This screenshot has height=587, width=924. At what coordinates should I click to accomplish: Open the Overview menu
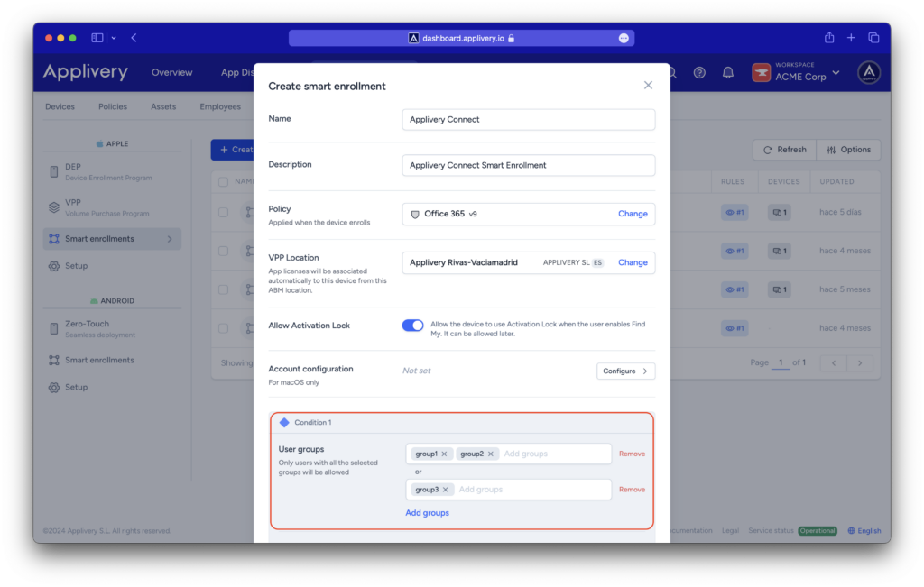(x=172, y=72)
